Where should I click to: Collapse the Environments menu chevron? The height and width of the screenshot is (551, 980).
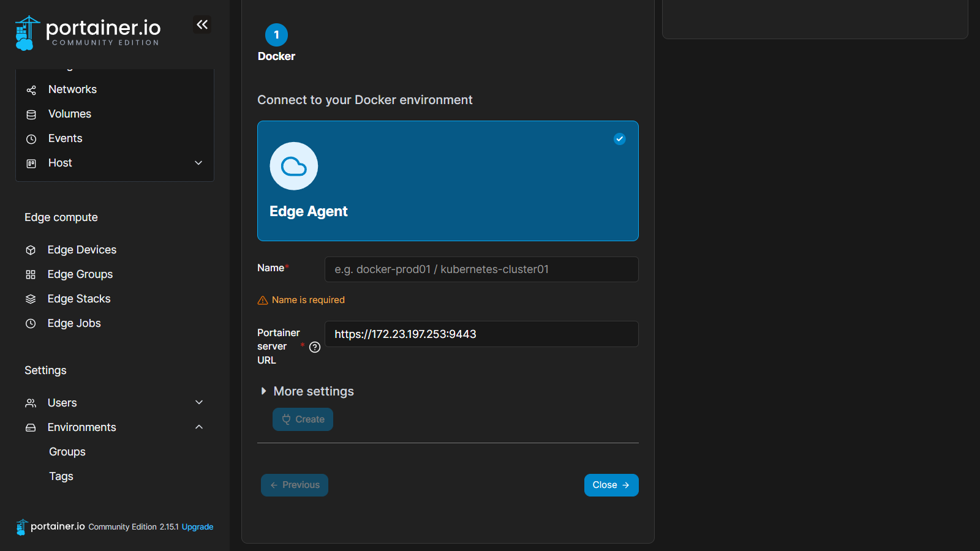pos(198,427)
